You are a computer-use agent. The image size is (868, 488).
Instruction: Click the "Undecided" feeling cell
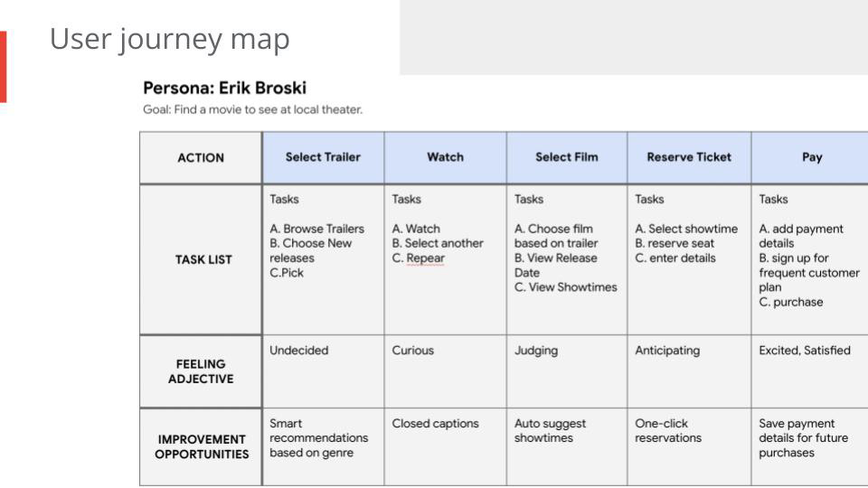(x=299, y=351)
